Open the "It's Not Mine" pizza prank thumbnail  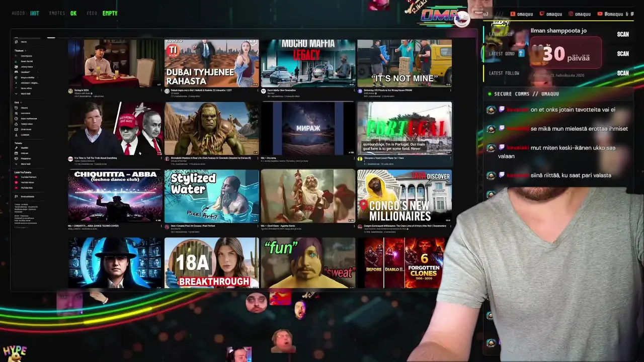pos(405,63)
